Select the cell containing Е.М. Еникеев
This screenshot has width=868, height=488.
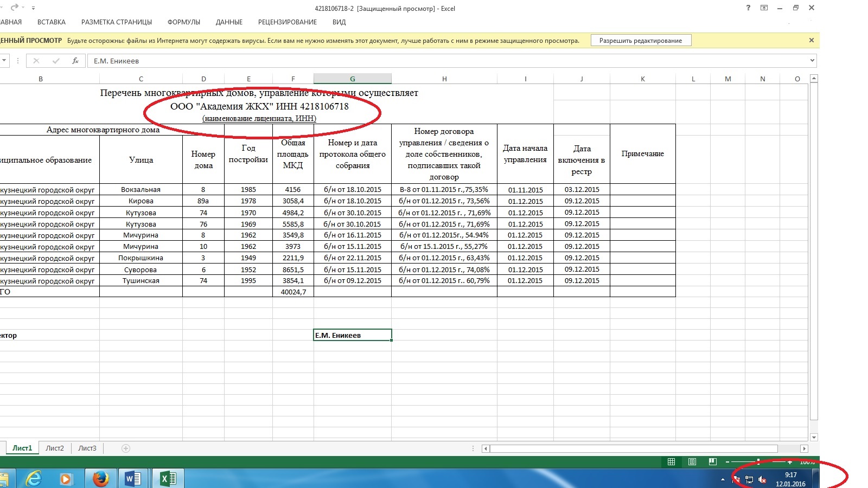coord(353,335)
